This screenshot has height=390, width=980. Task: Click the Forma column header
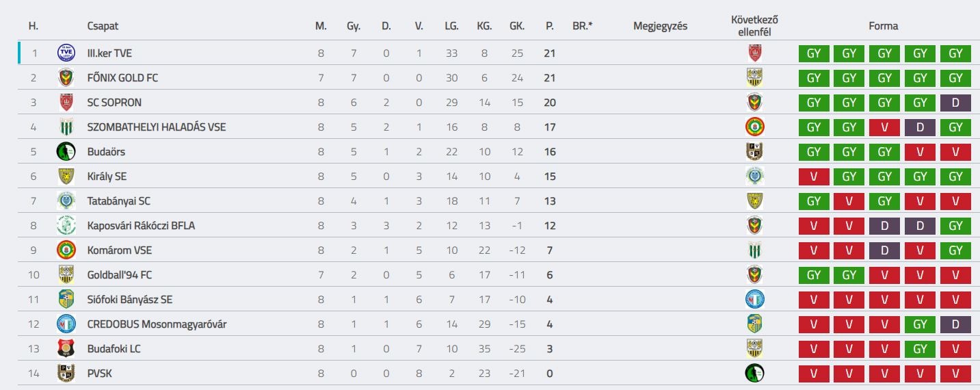[884, 26]
